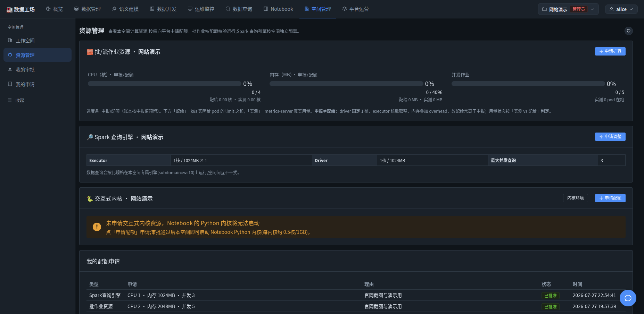Click the 2026-07-27 19:57:39 timestamp
The height and width of the screenshot is (314, 644).
594,306
